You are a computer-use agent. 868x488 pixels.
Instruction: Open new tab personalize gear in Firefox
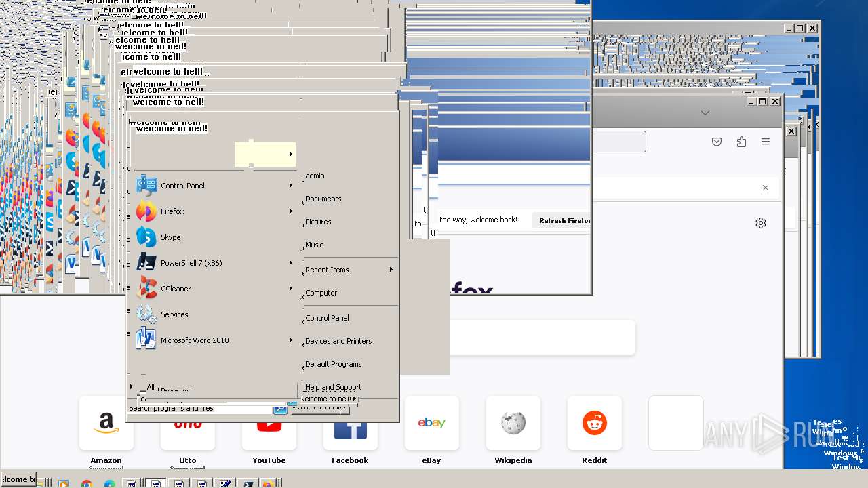[761, 223]
